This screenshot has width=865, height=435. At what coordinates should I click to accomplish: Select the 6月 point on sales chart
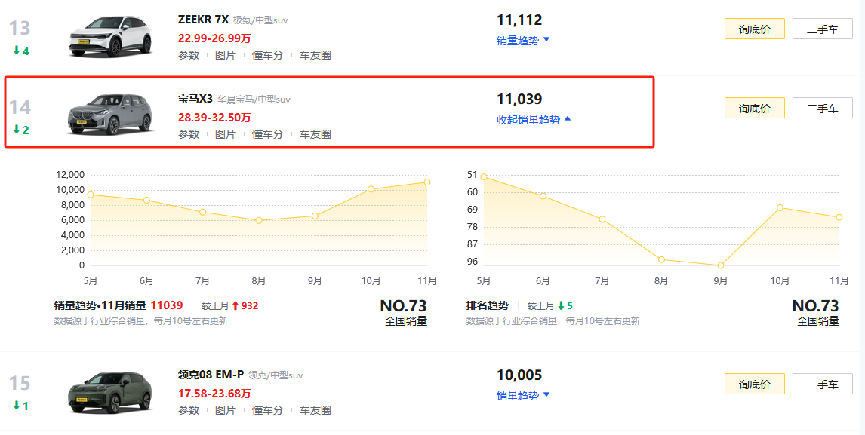(147, 200)
